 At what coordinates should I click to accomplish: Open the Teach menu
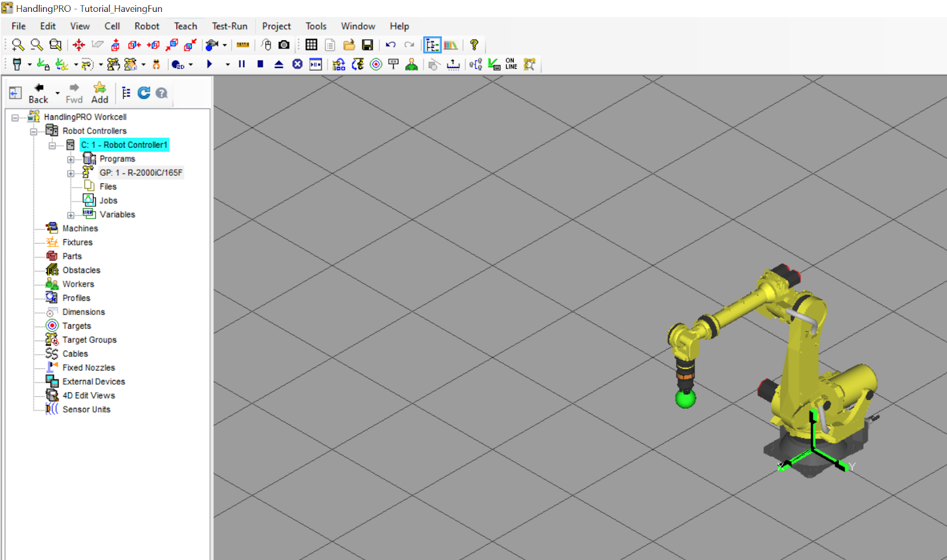(185, 26)
